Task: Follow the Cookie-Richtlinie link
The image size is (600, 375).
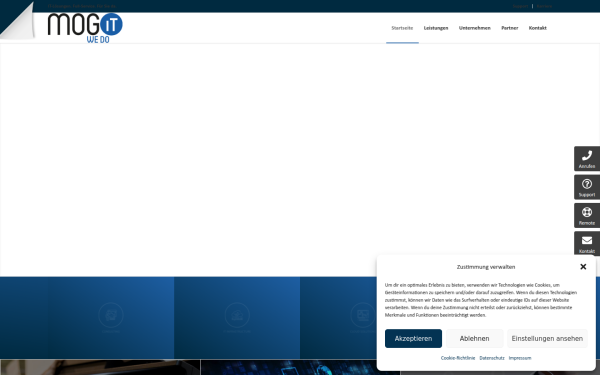Action: click(x=458, y=358)
